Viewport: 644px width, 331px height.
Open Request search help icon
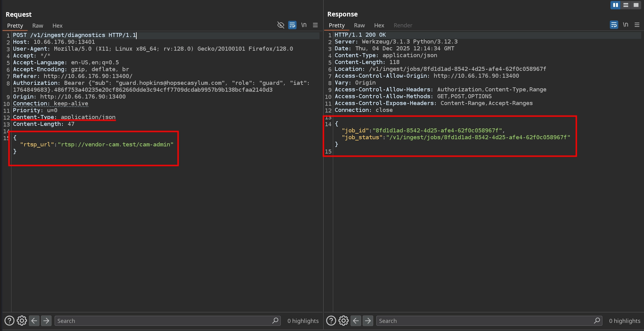9,320
